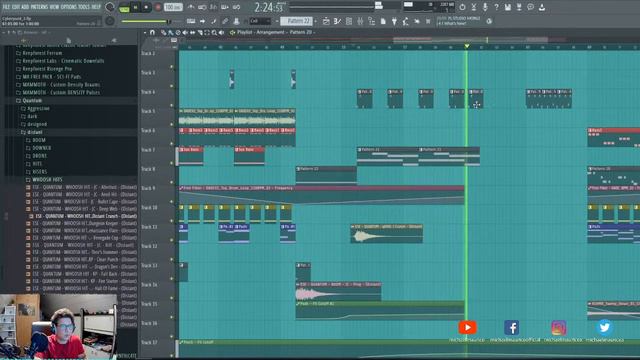640x360 pixels.
Task: Toggle mute dot on Track 14
Action: coord(172,298)
